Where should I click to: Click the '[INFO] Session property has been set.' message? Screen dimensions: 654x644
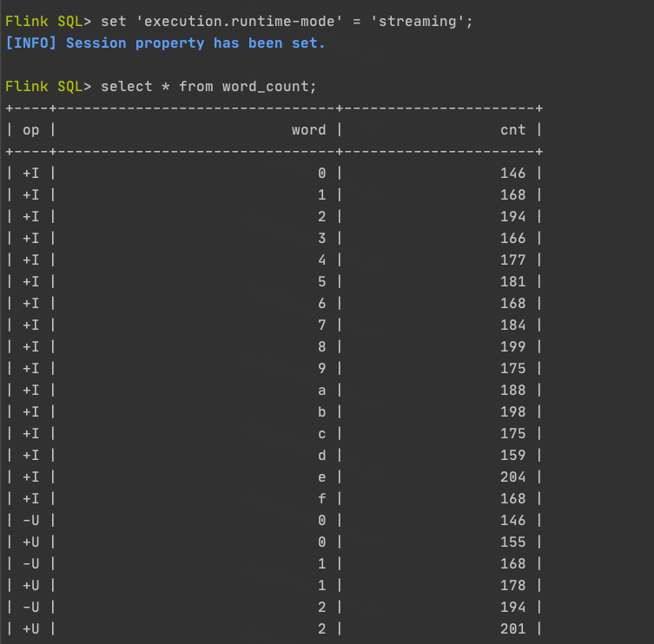(165, 43)
